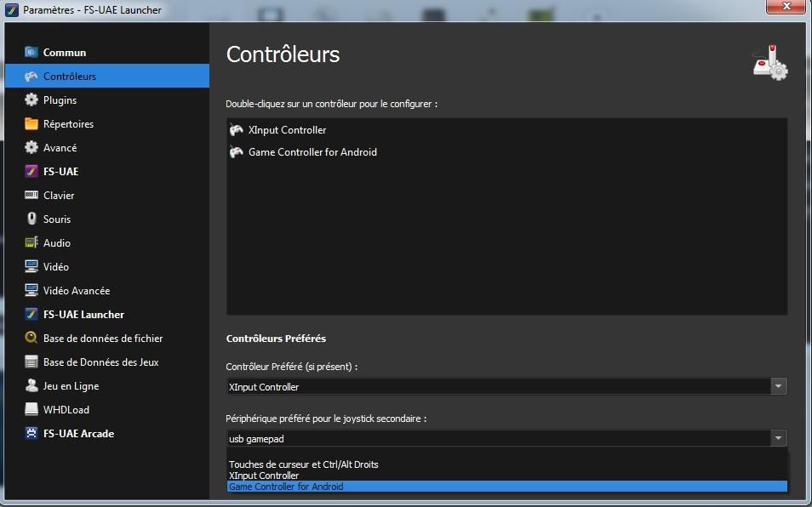Open the FS-UAE Arcade sidebar section
This screenshot has width=812, height=507.
coord(107,433)
